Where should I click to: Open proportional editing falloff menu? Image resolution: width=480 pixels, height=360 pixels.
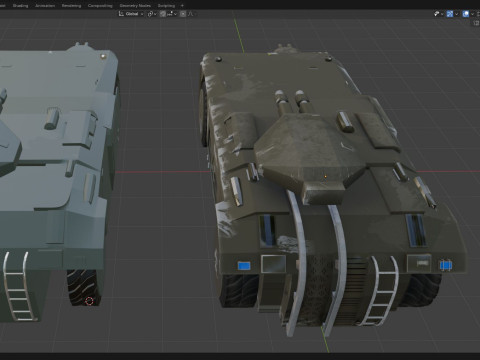pos(191,14)
